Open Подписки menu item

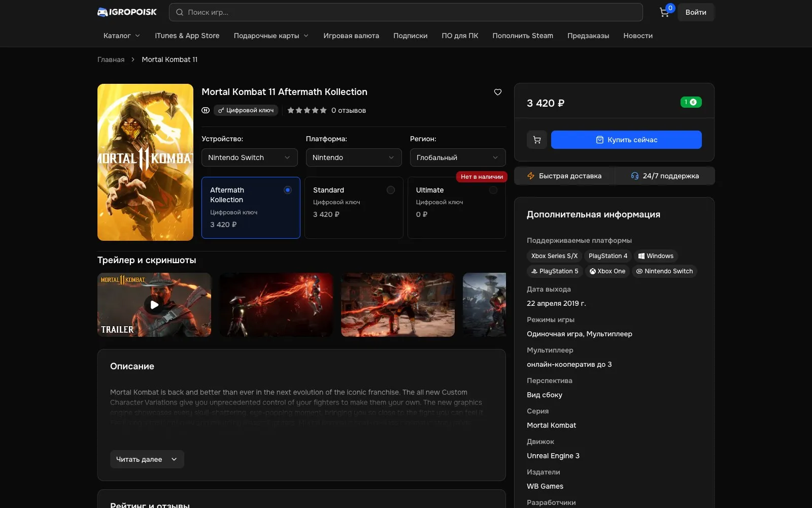(410, 36)
